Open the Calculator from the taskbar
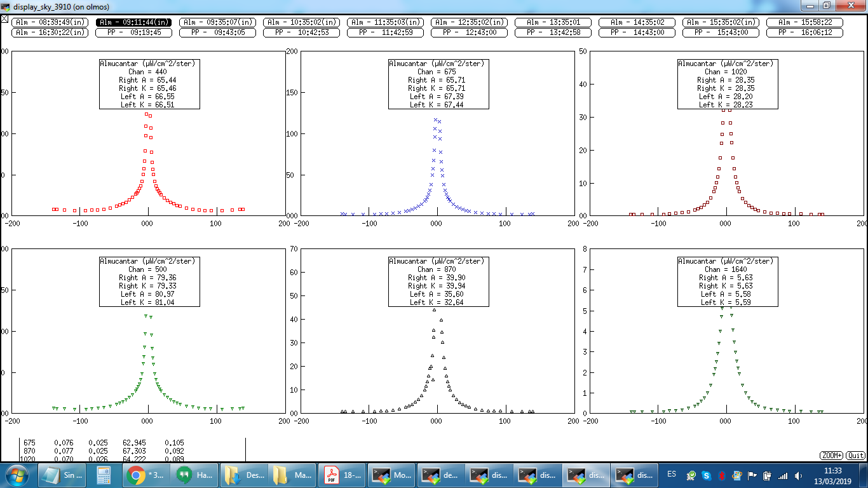This screenshot has width=868, height=488. click(x=104, y=475)
